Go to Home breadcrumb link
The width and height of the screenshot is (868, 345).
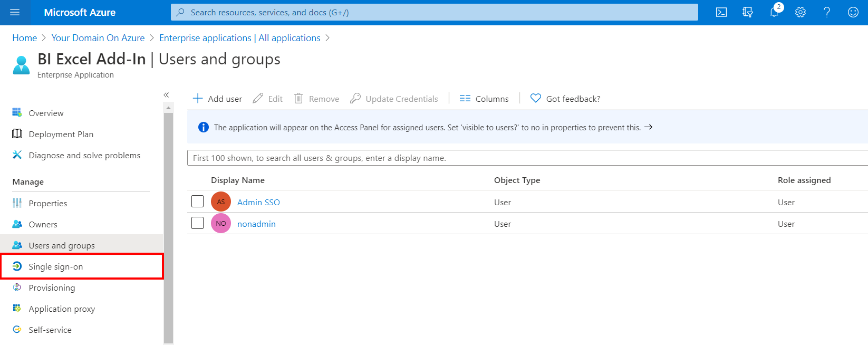coord(25,38)
